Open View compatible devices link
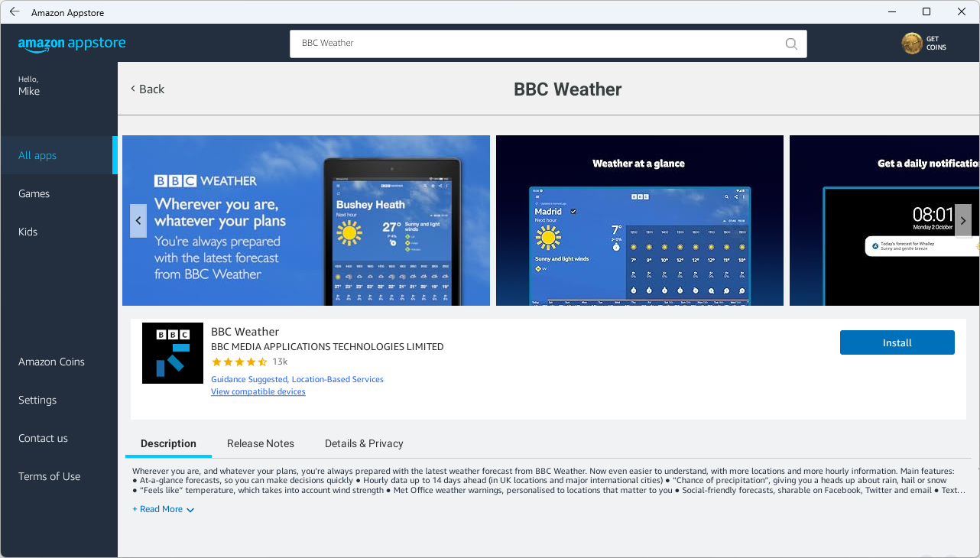This screenshot has width=980, height=558. point(258,392)
